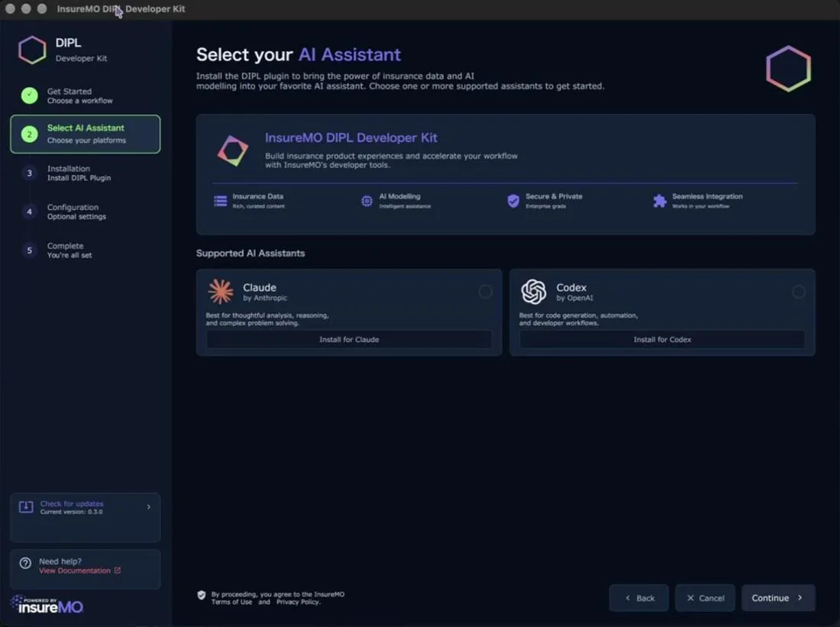This screenshot has height=627, width=840.
Task: Click the external link icon beside View Documentation
Action: (118, 570)
